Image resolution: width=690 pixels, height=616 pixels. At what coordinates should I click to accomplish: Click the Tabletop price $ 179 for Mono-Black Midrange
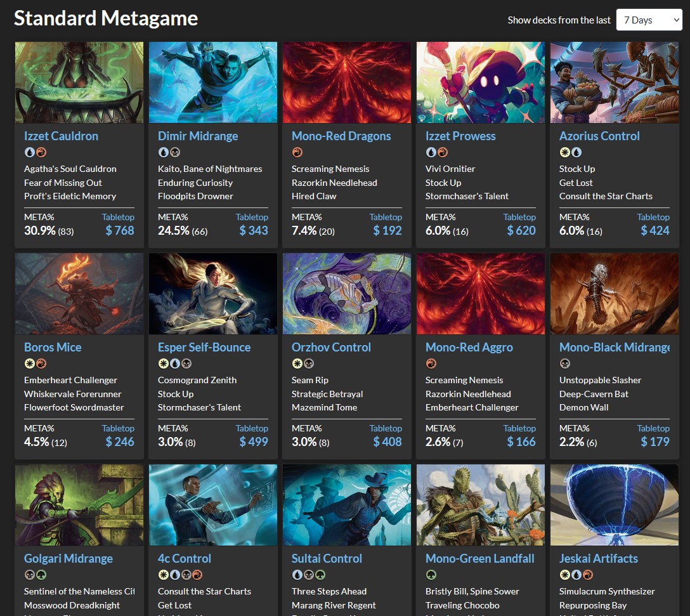pyautogui.click(x=654, y=442)
